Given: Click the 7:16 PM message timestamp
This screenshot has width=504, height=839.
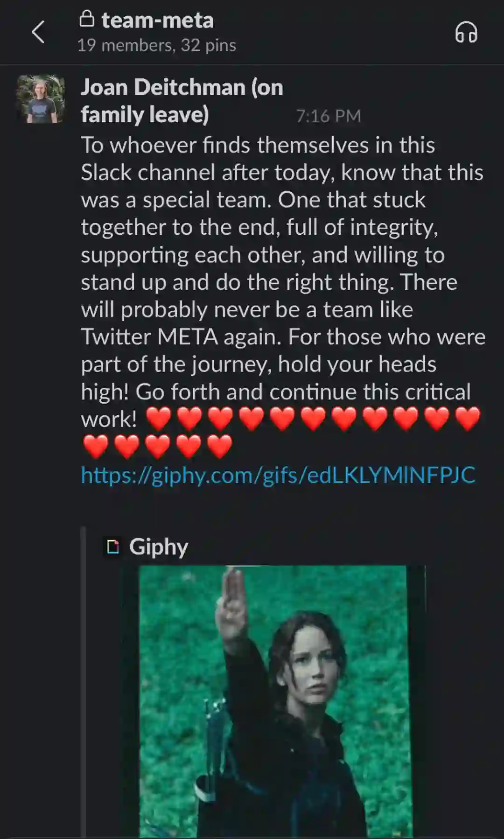Looking at the screenshot, I should (x=329, y=116).
